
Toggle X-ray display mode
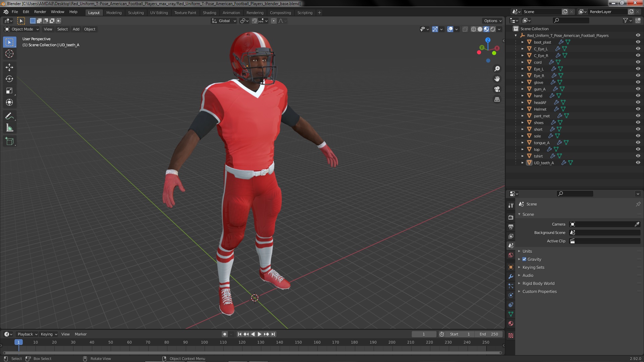(465, 29)
